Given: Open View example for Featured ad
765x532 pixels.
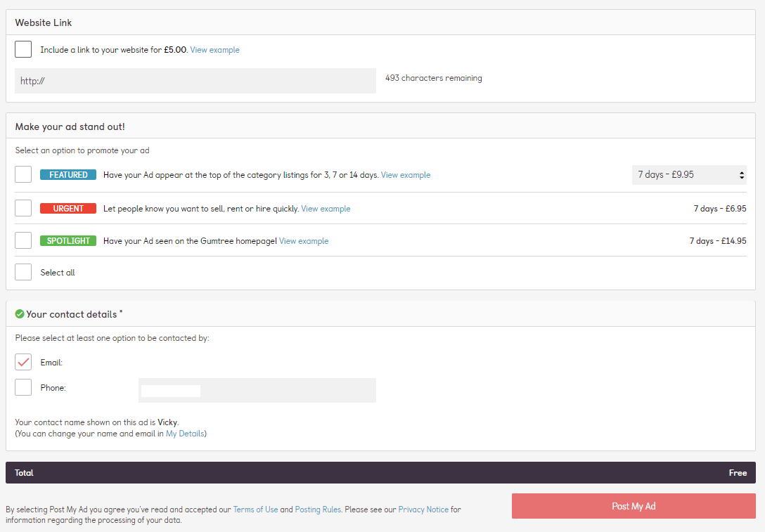Looking at the screenshot, I should 405,175.
